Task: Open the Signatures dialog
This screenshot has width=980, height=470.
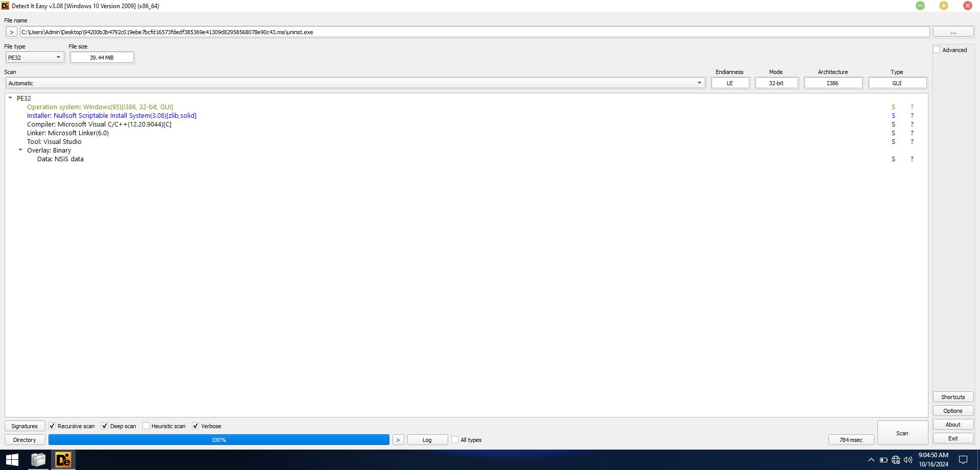Action: pos(24,426)
